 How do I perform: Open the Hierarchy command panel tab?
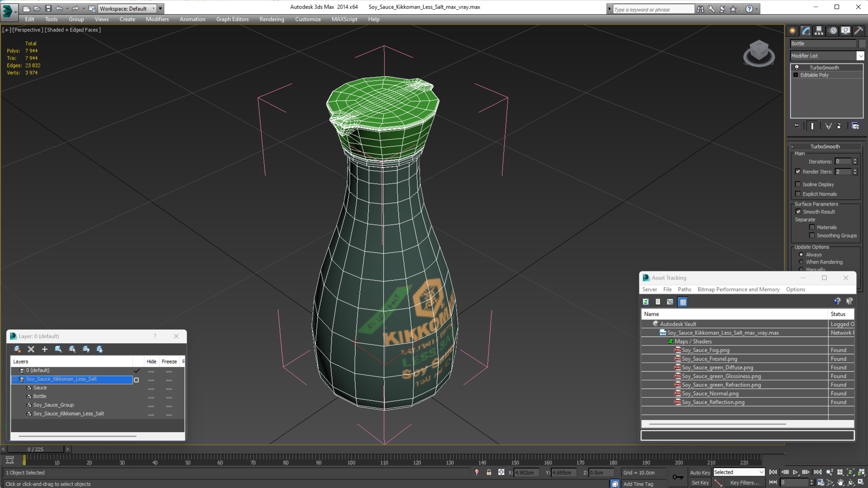819,31
